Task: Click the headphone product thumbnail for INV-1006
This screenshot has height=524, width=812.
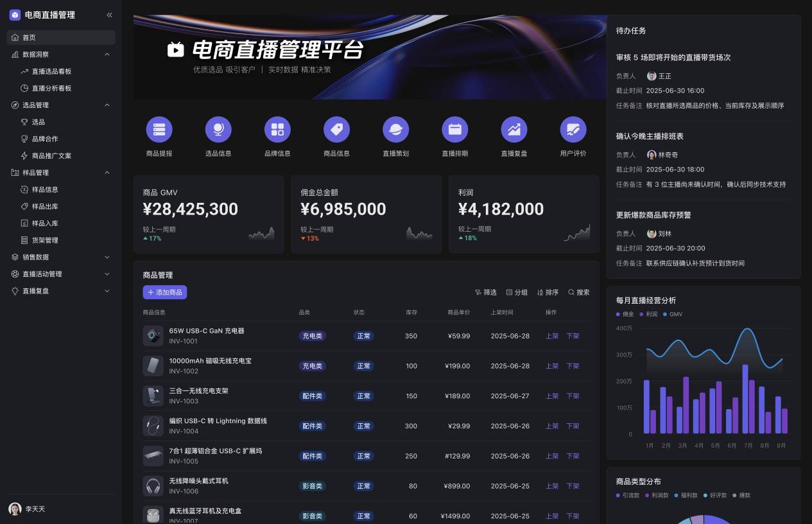Action: click(153, 485)
